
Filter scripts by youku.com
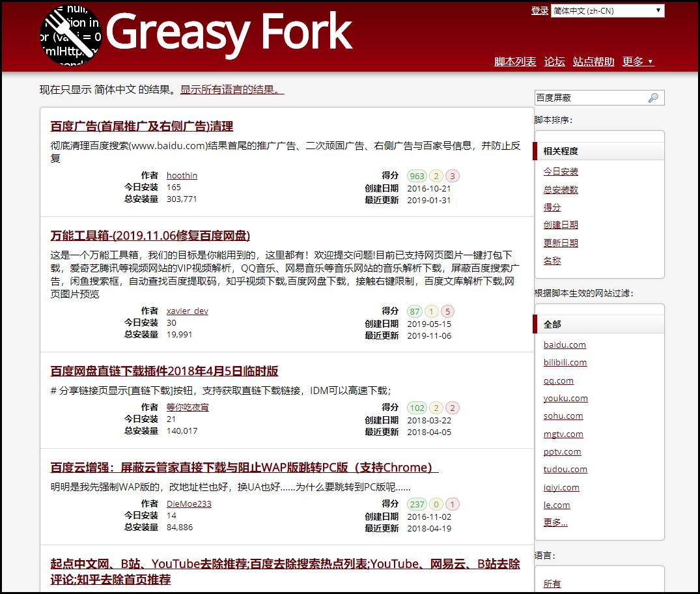tap(565, 399)
